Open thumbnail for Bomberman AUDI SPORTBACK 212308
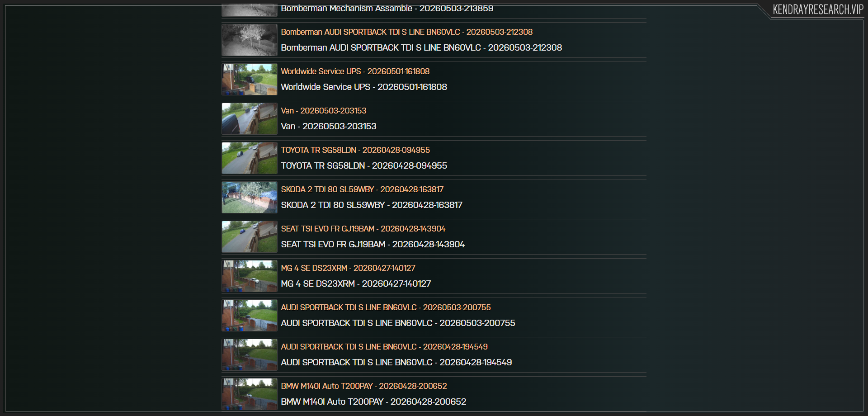The image size is (868, 416). (250, 40)
